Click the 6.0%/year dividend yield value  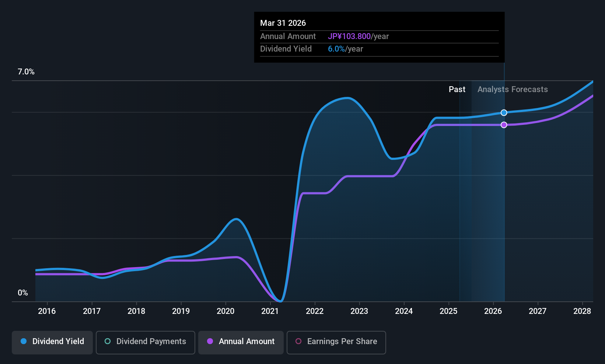click(x=346, y=49)
